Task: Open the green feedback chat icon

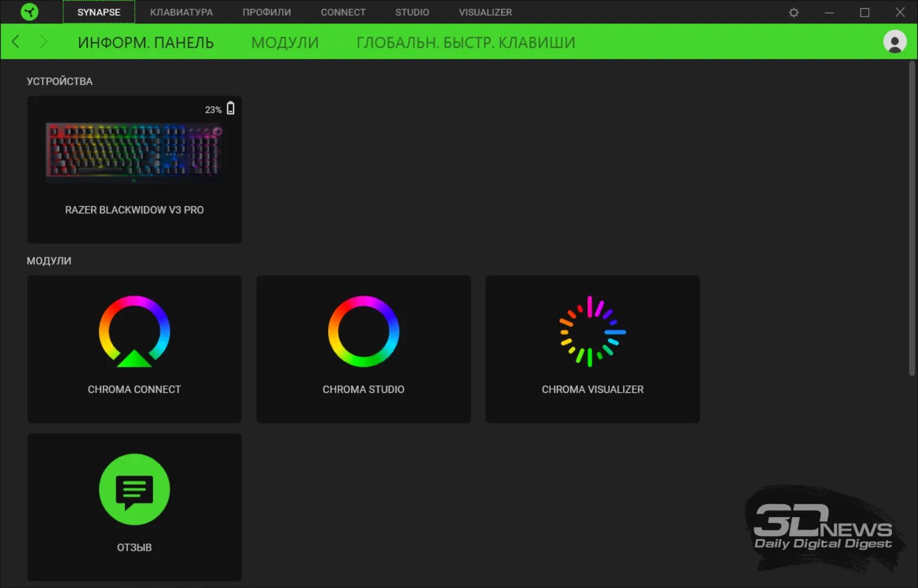Action: click(x=134, y=489)
